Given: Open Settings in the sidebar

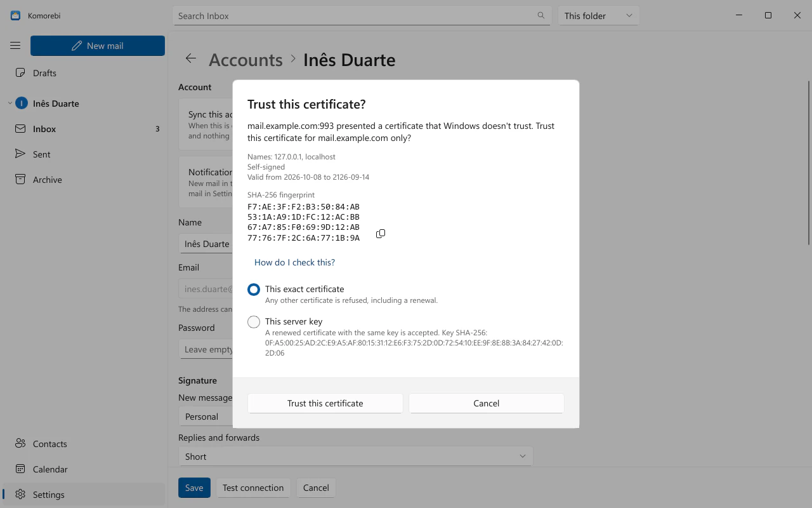Looking at the screenshot, I should tap(84, 495).
